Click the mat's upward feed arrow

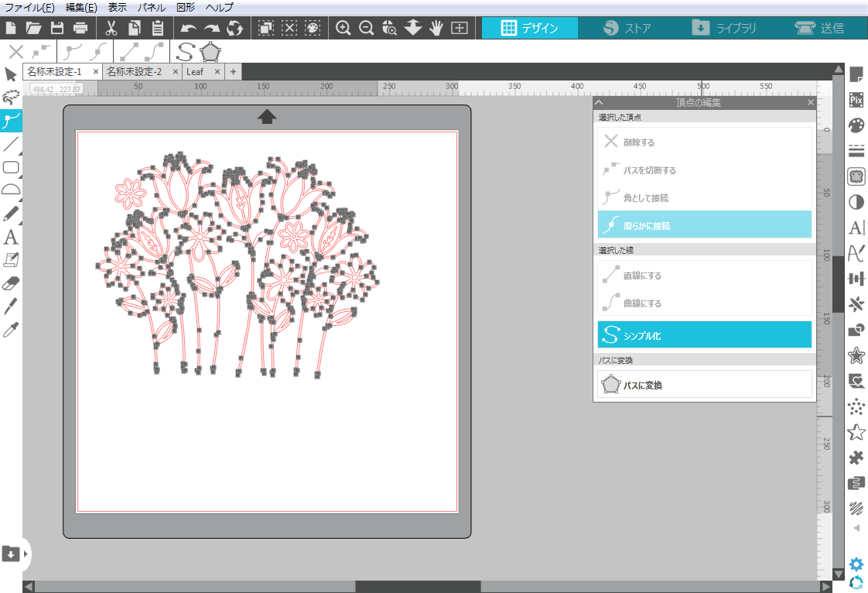(267, 116)
